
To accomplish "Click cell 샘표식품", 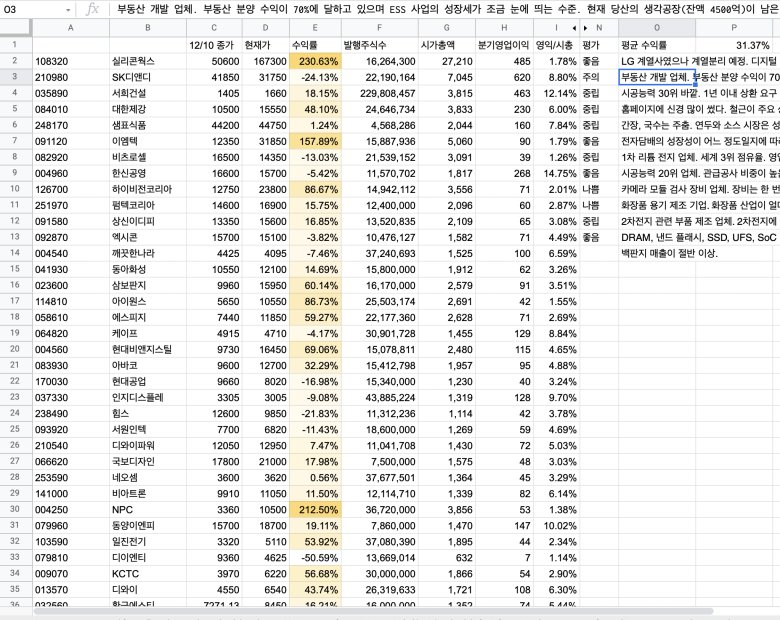I will (148, 125).
